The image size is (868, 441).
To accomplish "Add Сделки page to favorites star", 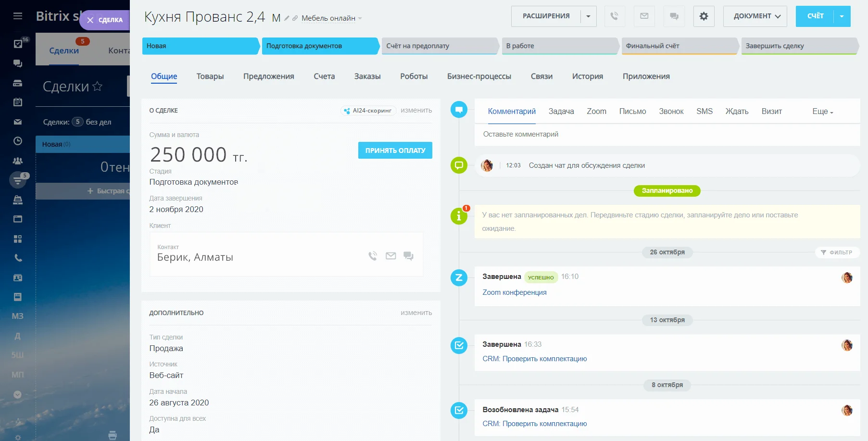I will point(98,86).
